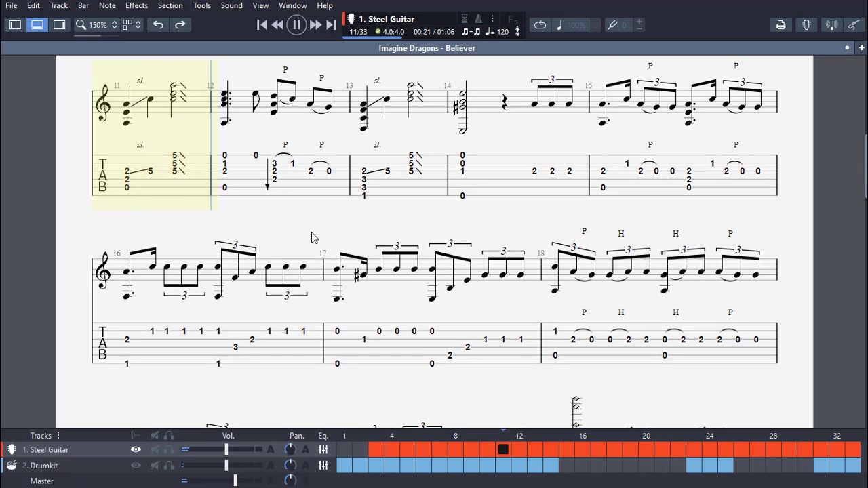Solo the Drumkit track

169,466
